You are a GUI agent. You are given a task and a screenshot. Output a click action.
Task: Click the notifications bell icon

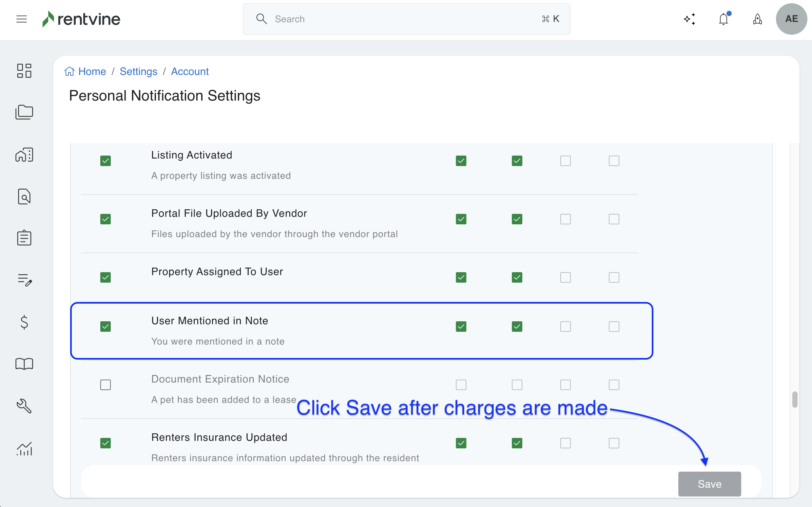click(724, 19)
